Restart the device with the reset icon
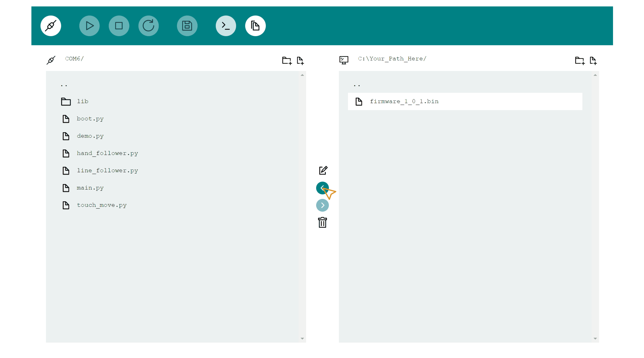 [x=149, y=26]
